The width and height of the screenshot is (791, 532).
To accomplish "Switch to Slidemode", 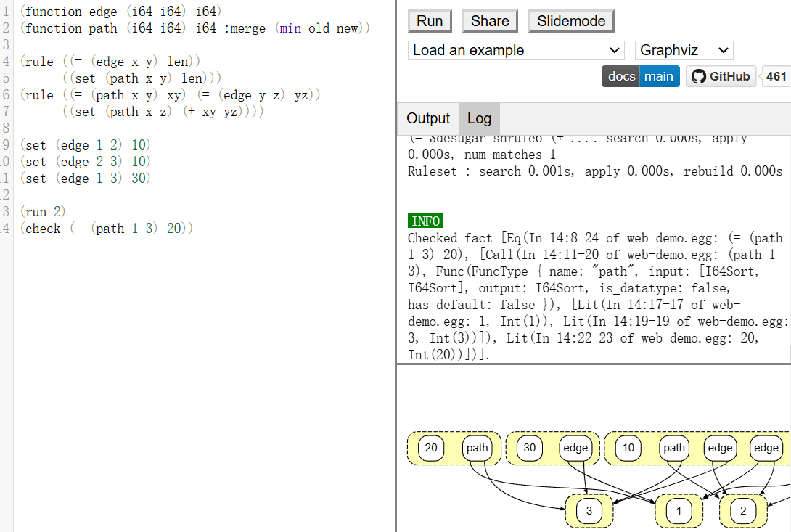I will [571, 21].
